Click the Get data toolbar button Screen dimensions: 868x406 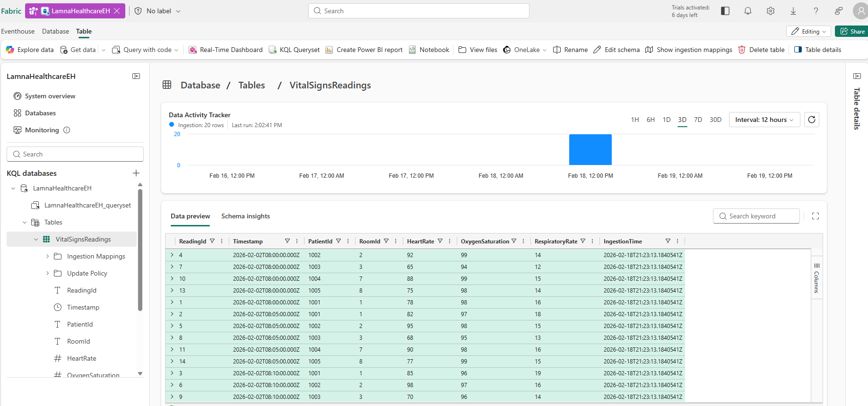pos(78,50)
